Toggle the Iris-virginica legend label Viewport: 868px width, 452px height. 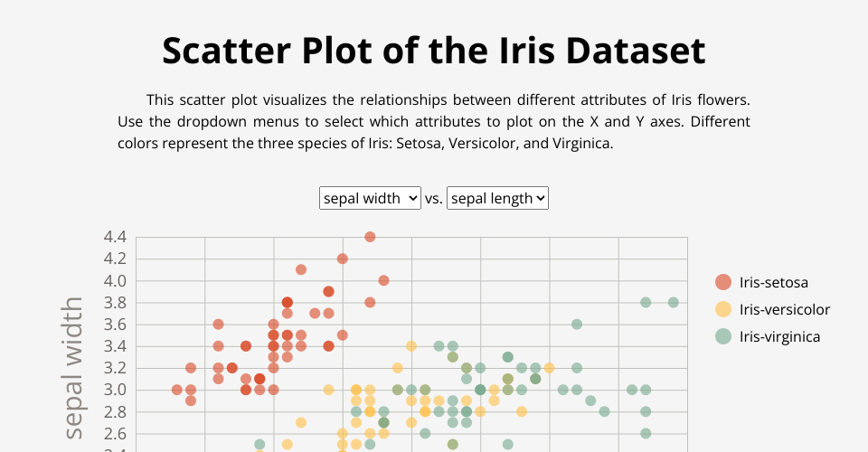click(779, 336)
